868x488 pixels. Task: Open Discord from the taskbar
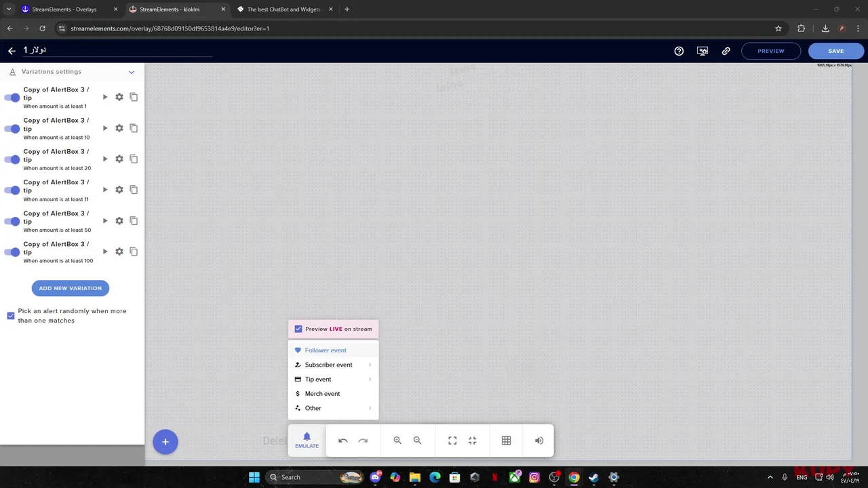click(x=376, y=477)
